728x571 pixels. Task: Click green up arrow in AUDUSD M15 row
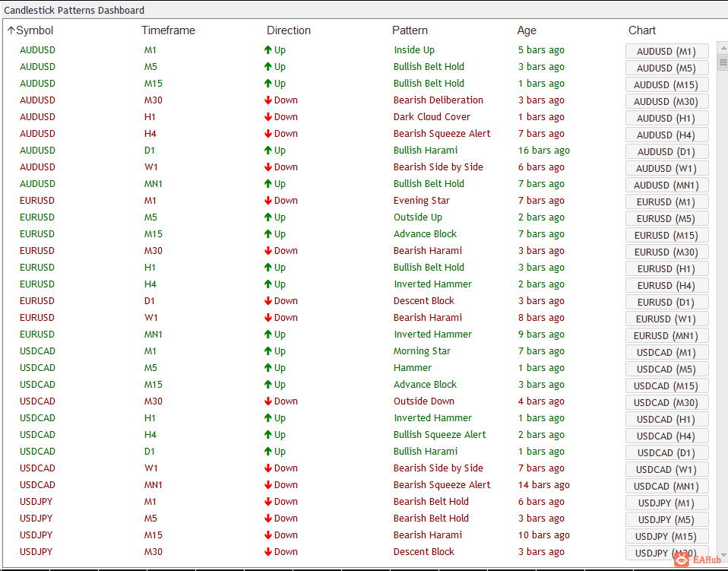pos(268,84)
